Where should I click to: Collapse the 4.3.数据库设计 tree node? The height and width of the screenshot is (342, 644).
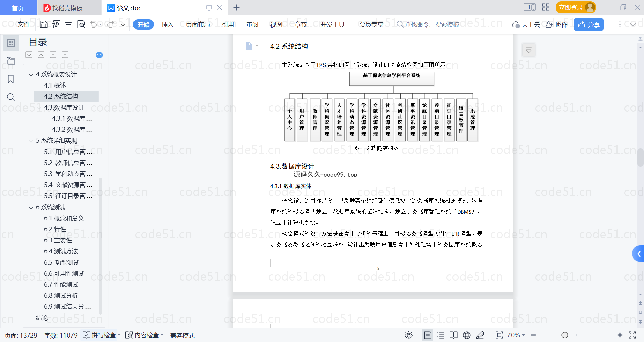tap(39, 108)
